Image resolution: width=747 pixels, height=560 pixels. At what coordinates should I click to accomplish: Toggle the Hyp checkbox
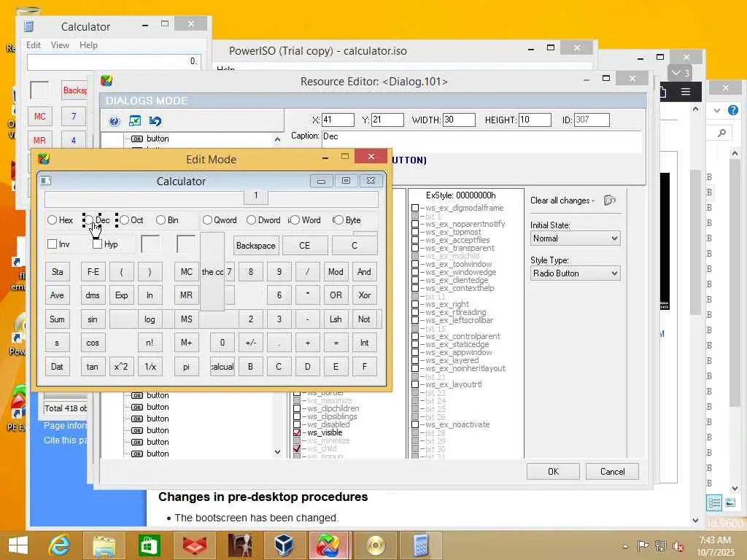pyautogui.click(x=97, y=244)
